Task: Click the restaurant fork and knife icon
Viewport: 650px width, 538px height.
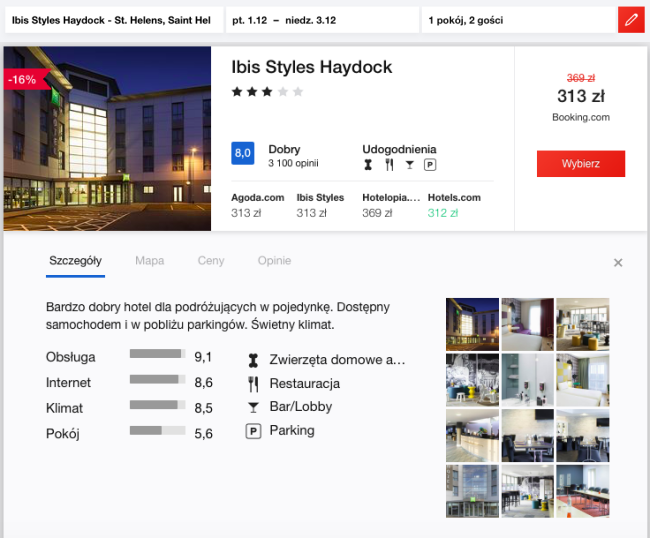Action: tap(254, 383)
